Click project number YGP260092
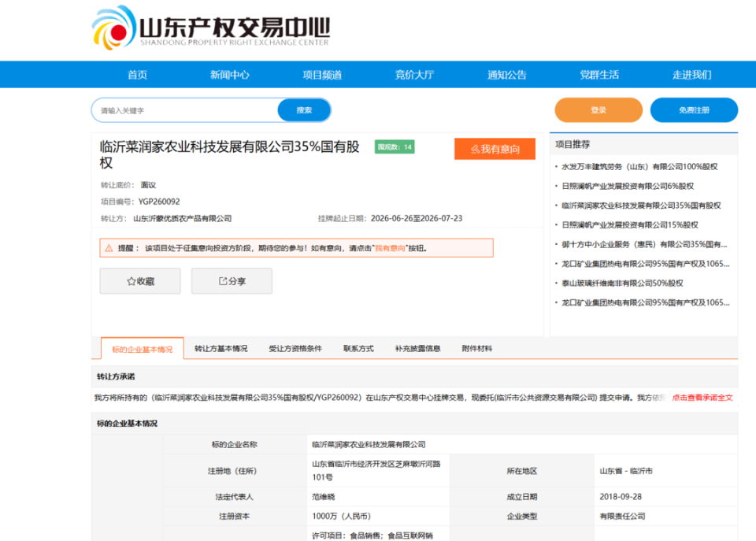Screen dimensions: 756x541 [159, 202]
